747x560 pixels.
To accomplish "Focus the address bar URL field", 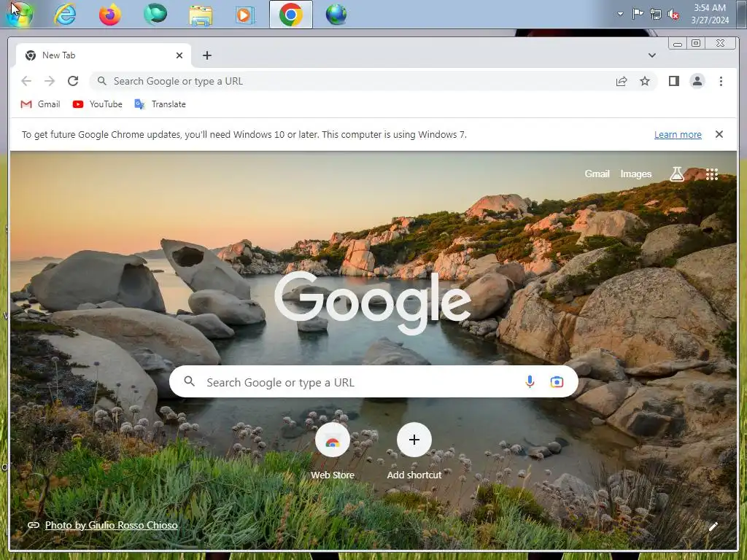I will 373,81.
